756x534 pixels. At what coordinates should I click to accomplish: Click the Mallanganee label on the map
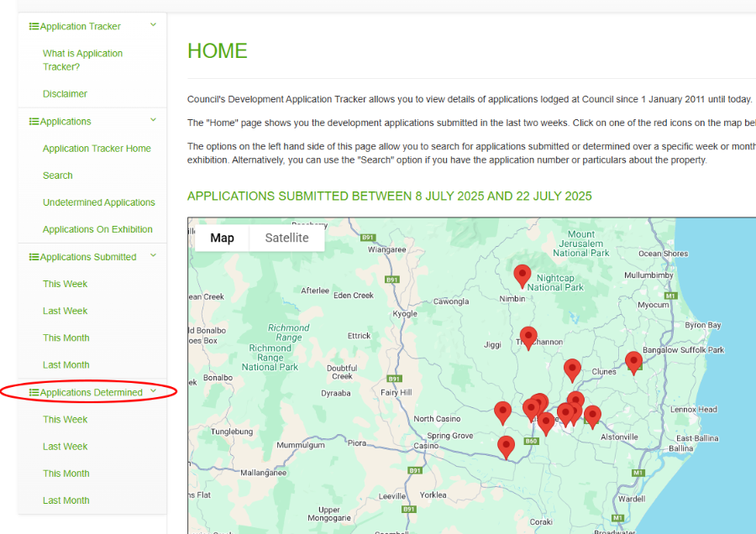[x=264, y=473]
